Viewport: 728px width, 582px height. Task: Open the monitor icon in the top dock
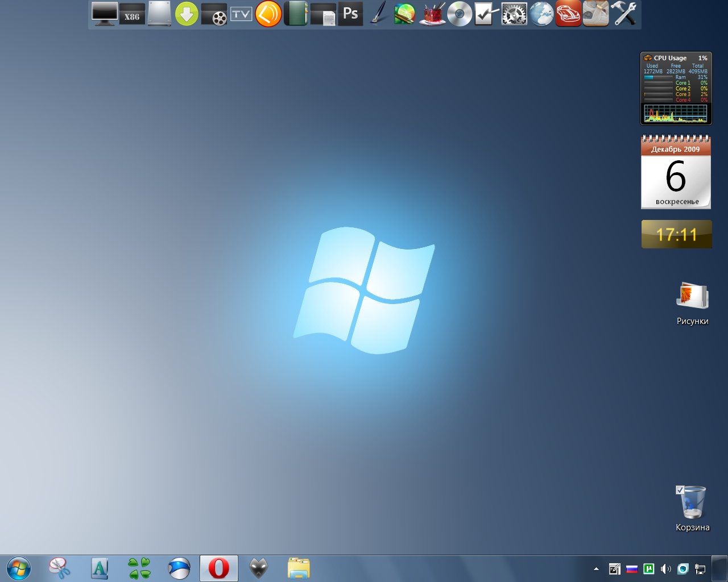pyautogui.click(x=105, y=14)
